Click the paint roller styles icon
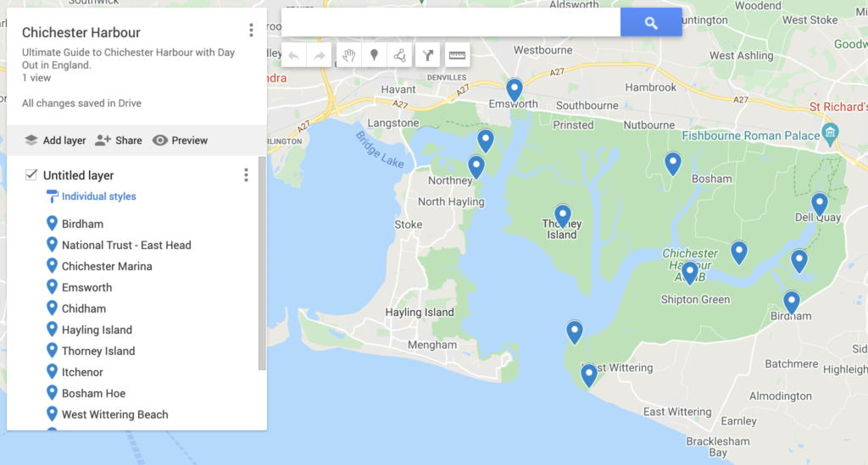This screenshot has width=868, height=465. pyautogui.click(x=52, y=197)
